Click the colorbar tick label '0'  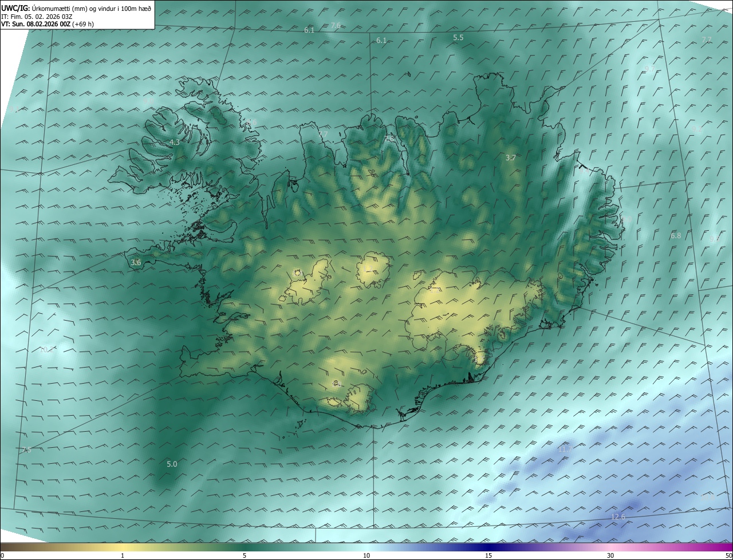2,556
